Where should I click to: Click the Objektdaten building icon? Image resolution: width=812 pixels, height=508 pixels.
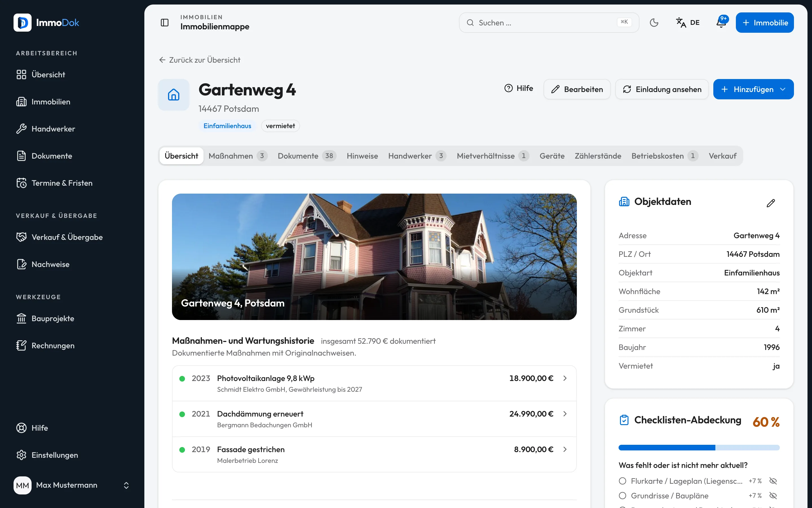click(x=624, y=202)
